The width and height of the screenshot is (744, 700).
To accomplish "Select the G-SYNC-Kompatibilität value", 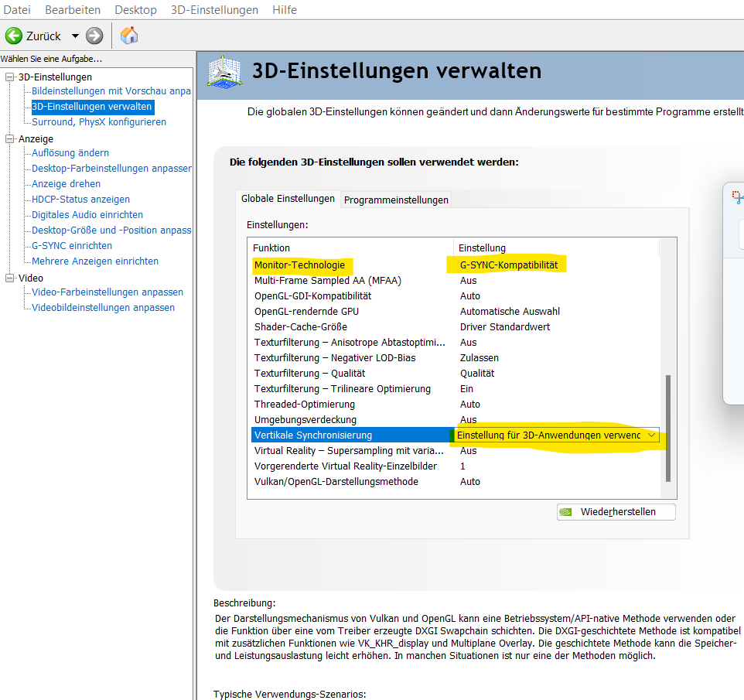I will click(x=509, y=265).
